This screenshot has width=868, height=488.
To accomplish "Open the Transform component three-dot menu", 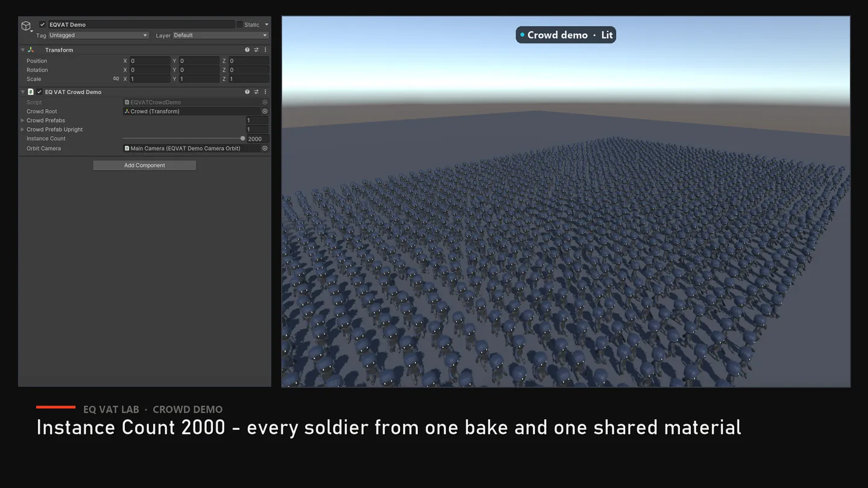I will point(265,50).
